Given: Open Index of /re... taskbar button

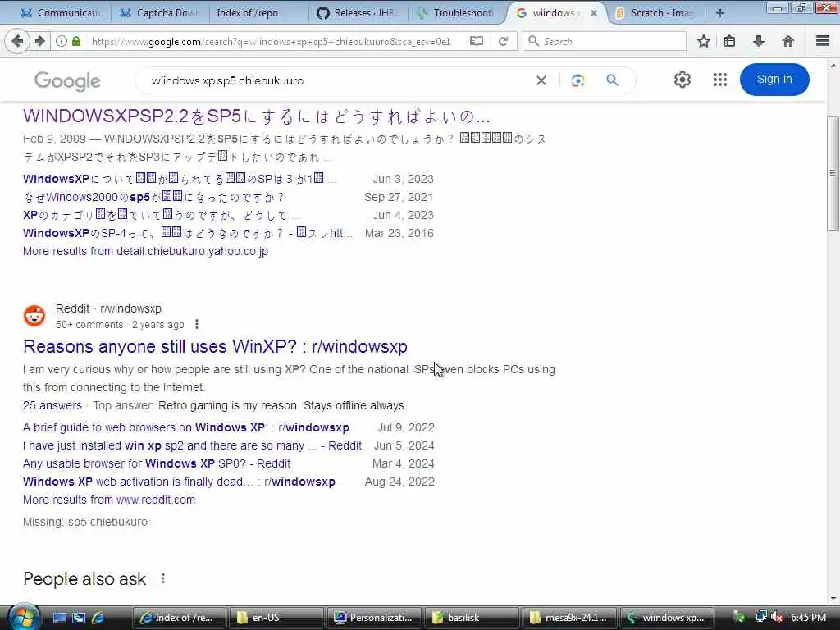Looking at the screenshot, I should pyautogui.click(x=179, y=618).
